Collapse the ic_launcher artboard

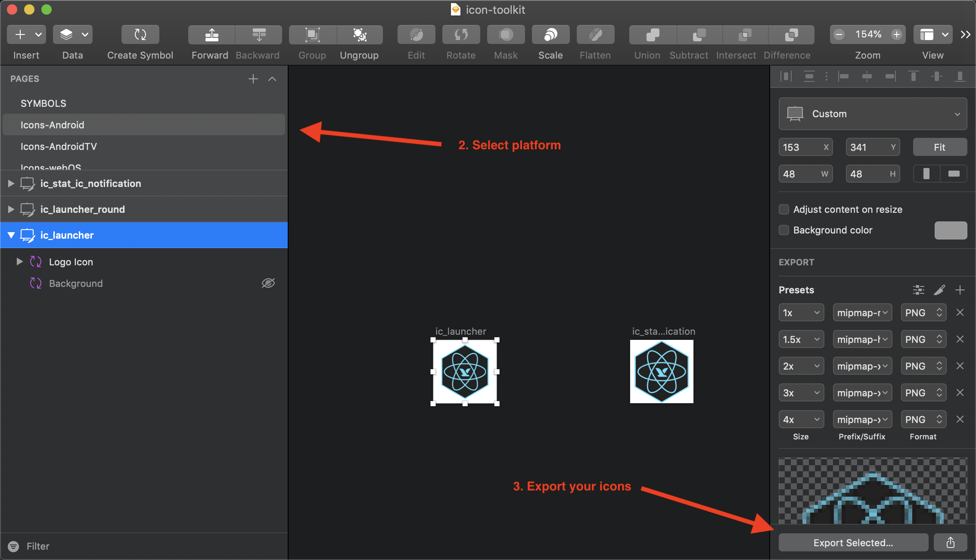pos(11,235)
